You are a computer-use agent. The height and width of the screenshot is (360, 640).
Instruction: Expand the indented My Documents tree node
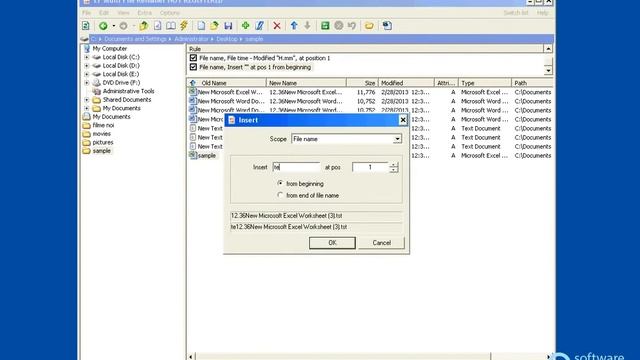[x=87, y=108]
